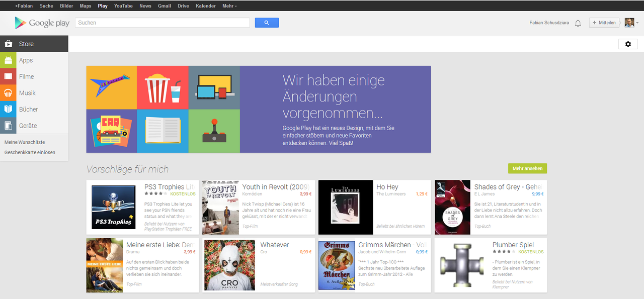Click the open book tile in banner
The width and height of the screenshot is (644, 299).
click(x=163, y=131)
